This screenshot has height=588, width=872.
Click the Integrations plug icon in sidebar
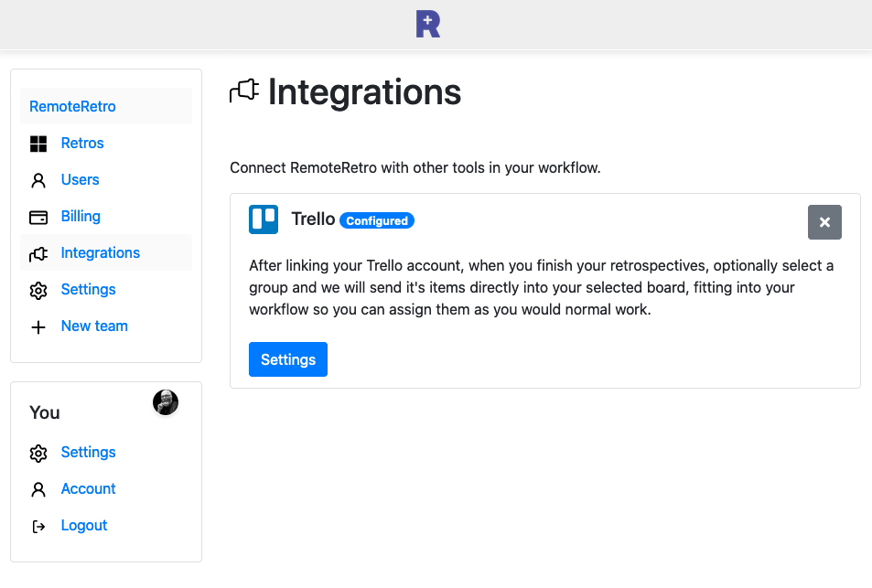[x=38, y=254]
